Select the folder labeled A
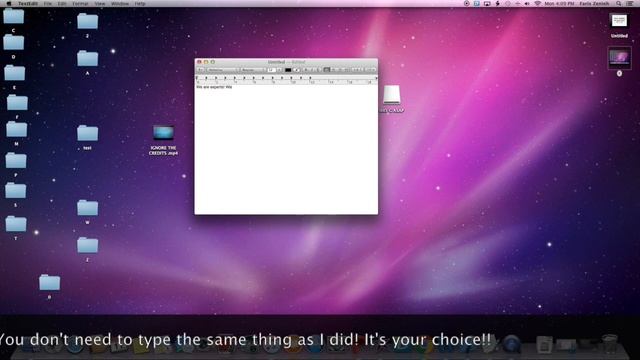Screen dimensions: 640x360 coord(87,58)
